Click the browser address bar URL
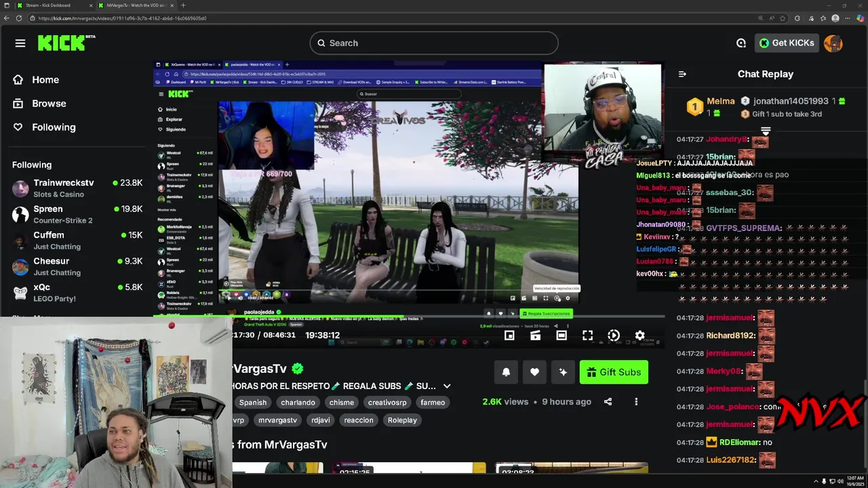This screenshot has height=488, width=868. [x=123, y=18]
